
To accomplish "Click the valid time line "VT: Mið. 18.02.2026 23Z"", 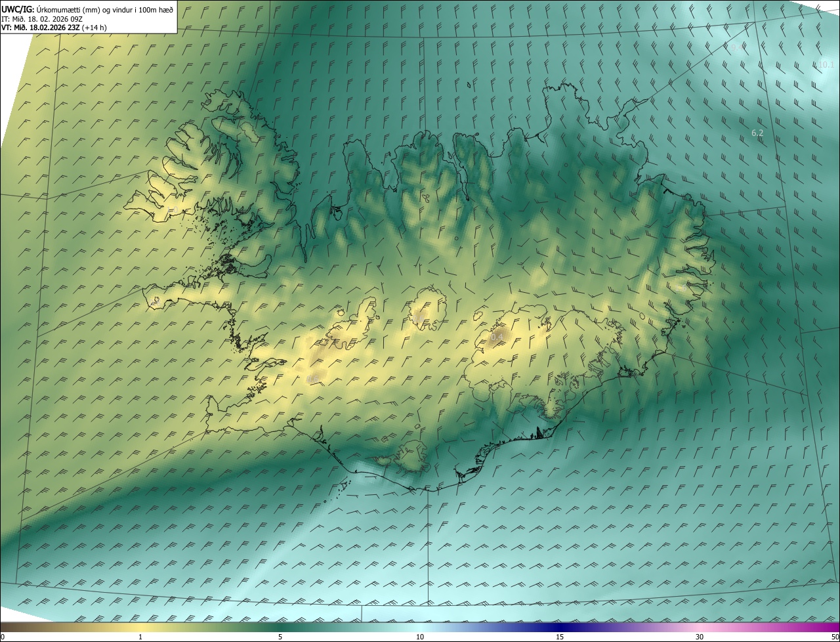I will [41, 28].
